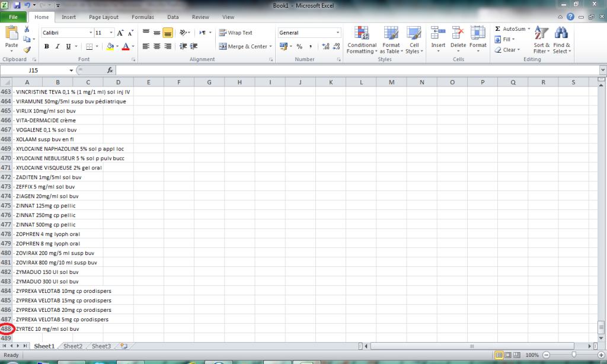Image resolution: width=607 pixels, height=364 pixels.
Task: Set Top Align vertical alignment
Action: tap(146, 33)
